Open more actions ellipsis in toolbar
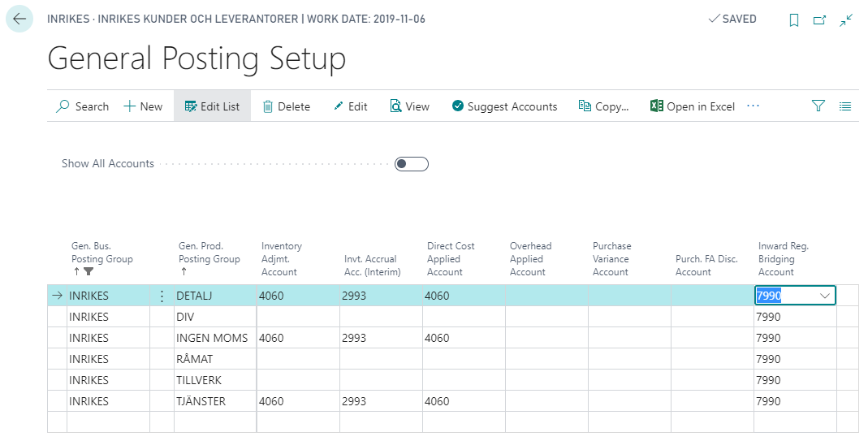The height and width of the screenshot is (441, 868). pos(753,106)
